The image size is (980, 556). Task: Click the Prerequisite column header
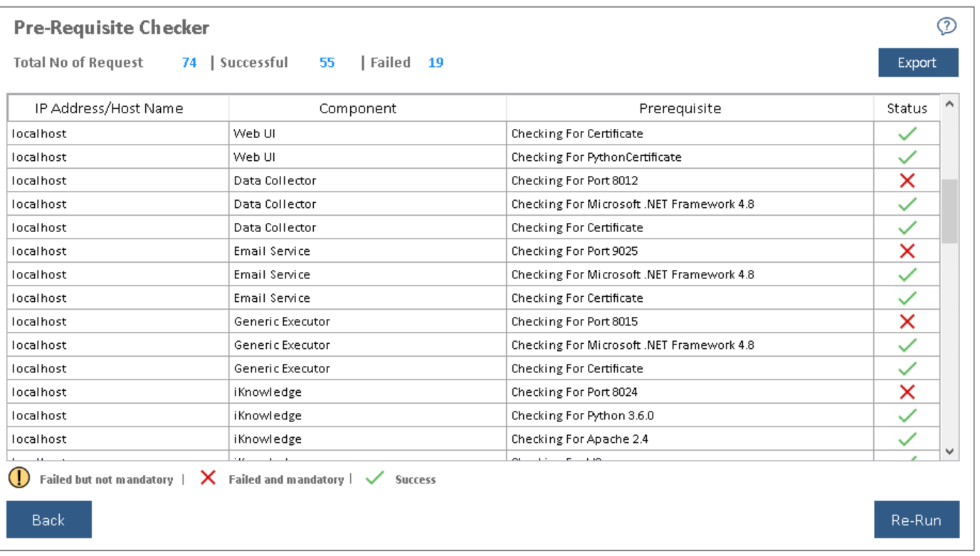(x=680, y=109)
